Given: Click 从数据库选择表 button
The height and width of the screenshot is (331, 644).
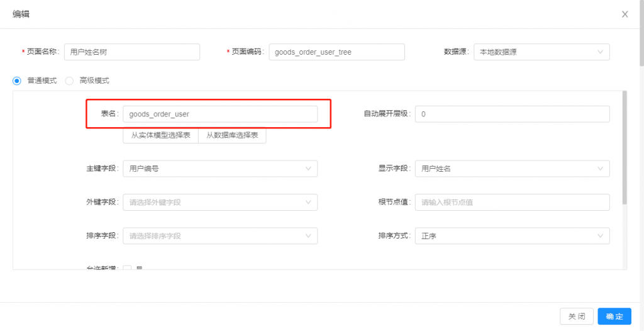Looking at the screenshot, I should coord(232,135).
